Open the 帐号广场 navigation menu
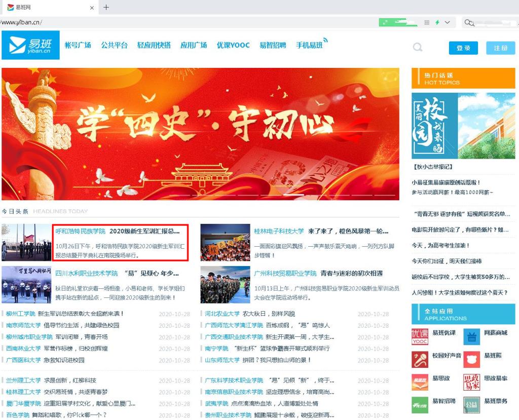Screen dimensions: 519x420 [x=78, y=45]
